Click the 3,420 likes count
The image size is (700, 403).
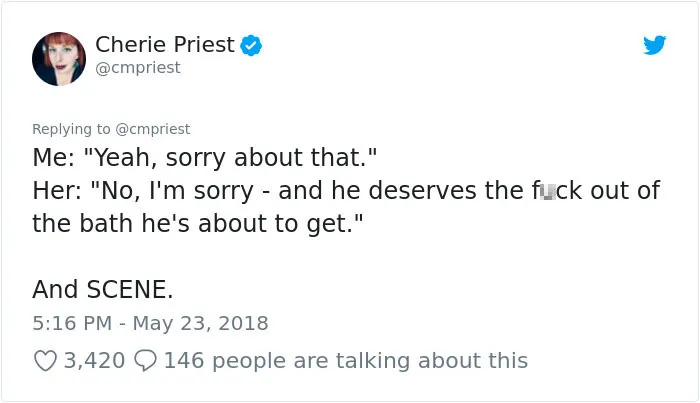(x=94, y=361)
